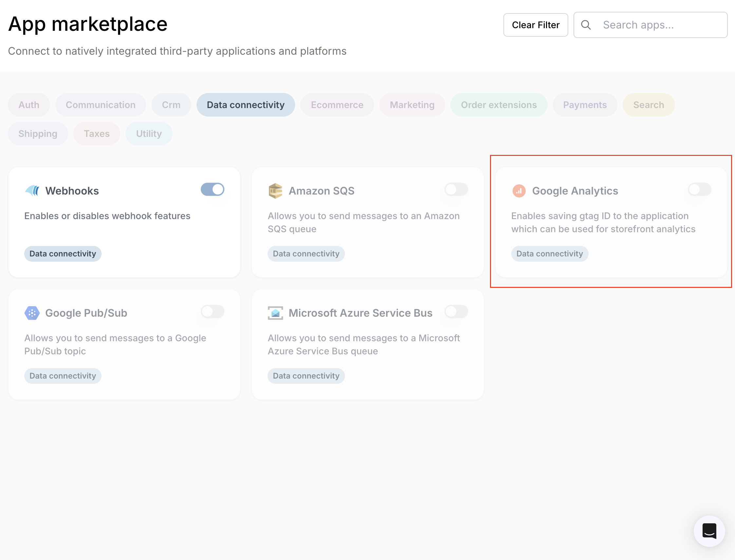Disable the Webhooks integration
Image resolution: width=735 pixels, height=560 pixels.
click(212, 189)
